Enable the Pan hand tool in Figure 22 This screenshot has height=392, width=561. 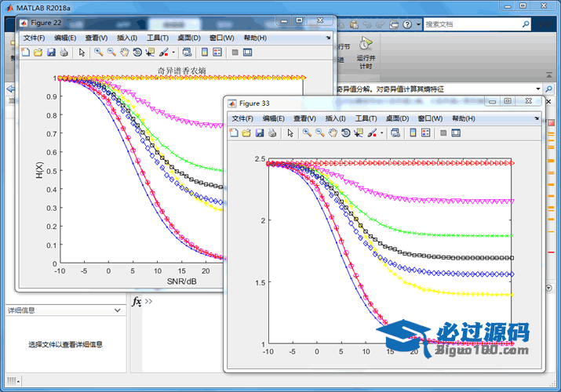(124, 53)
